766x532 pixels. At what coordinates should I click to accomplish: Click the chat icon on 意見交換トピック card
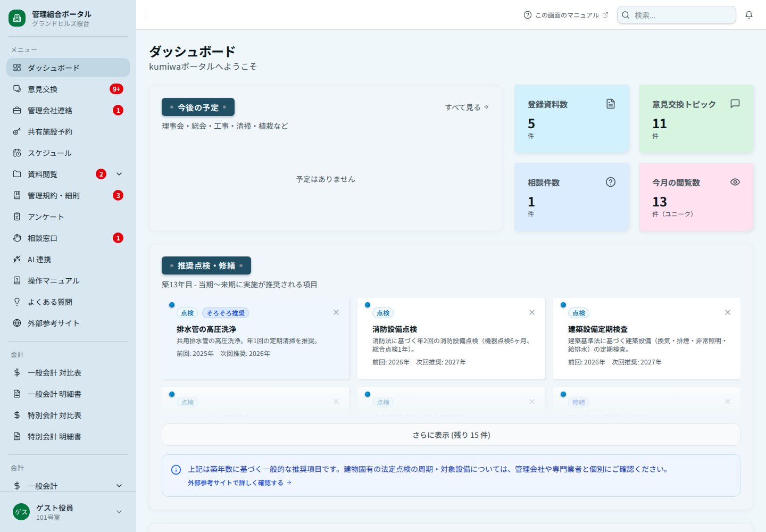(735, 104)
